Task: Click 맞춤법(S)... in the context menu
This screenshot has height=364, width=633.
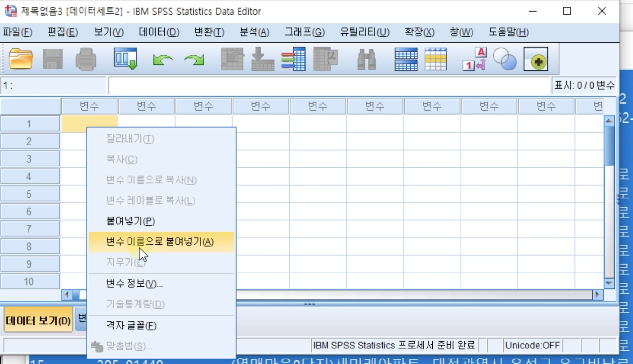Action: point(161,346)
